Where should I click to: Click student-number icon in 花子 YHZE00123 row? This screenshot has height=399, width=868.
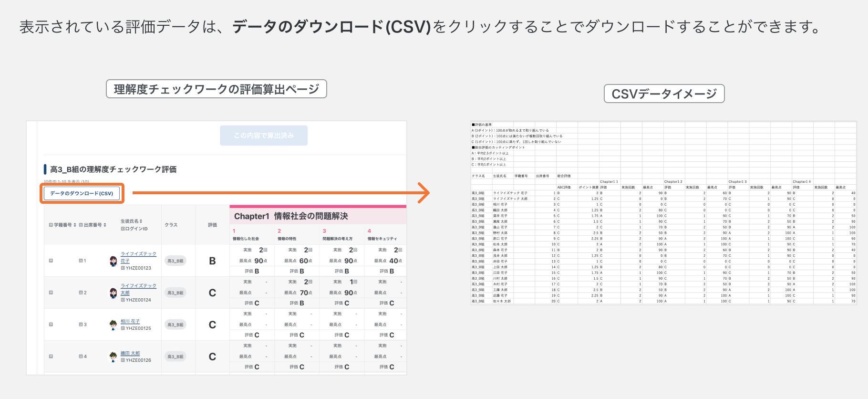(x=51, y=261)
